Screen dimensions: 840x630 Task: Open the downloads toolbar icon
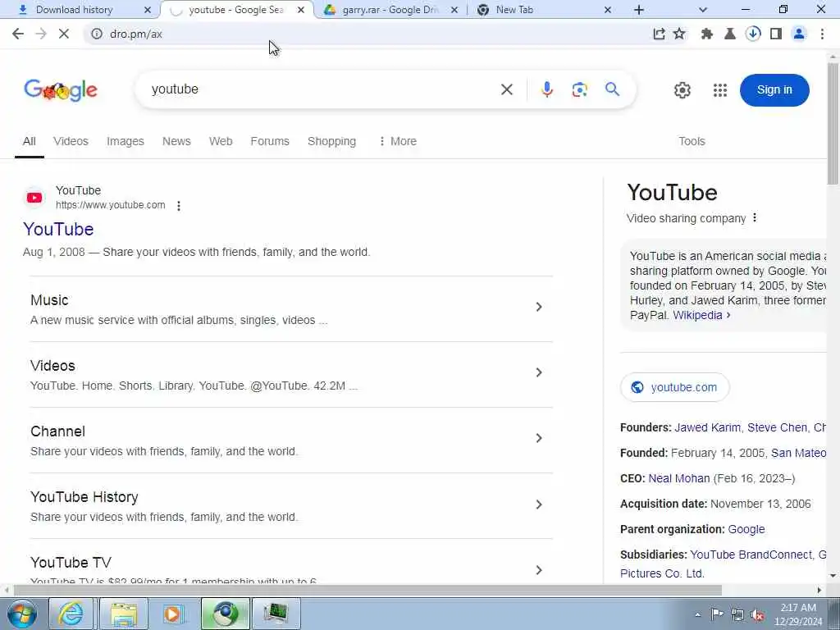tap(753, 34)
